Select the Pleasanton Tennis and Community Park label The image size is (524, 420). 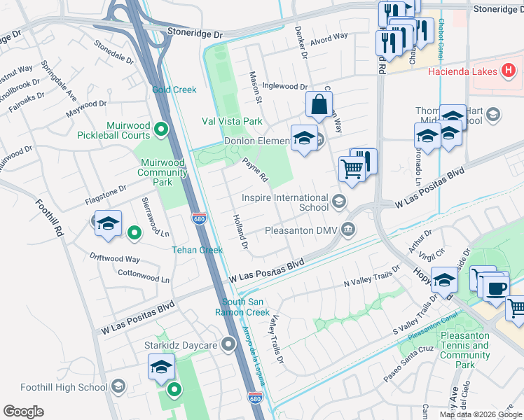pos(465,350)
